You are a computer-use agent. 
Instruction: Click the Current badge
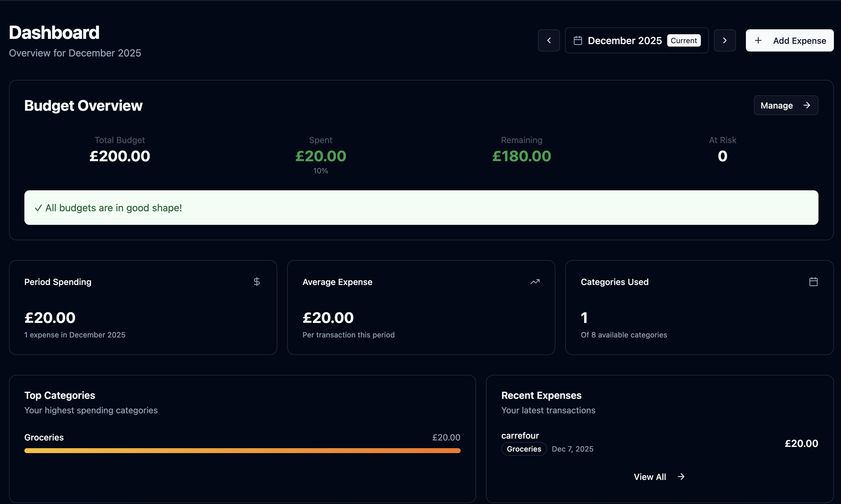tap(684, 40)
